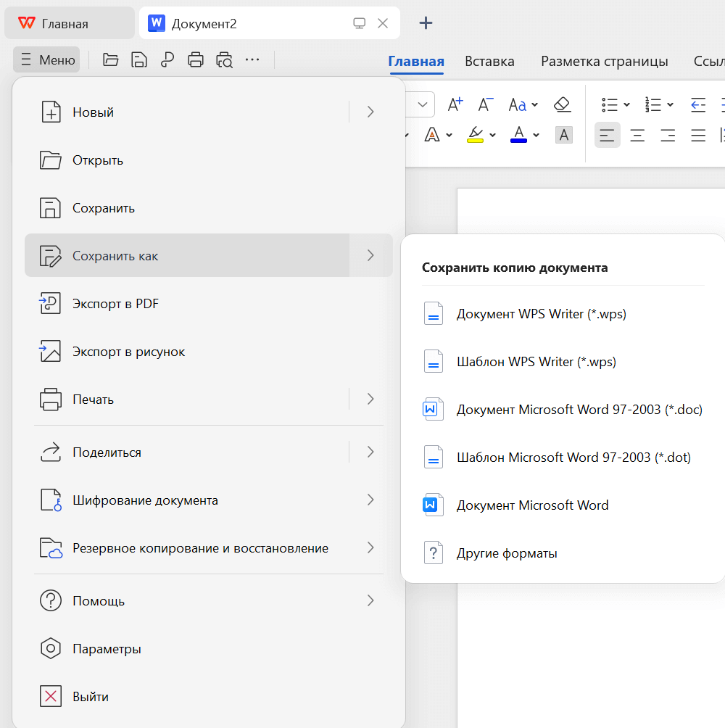Open the numbered list style dropdown
This screenshot has width=725, height=728.
click(671, 104)
